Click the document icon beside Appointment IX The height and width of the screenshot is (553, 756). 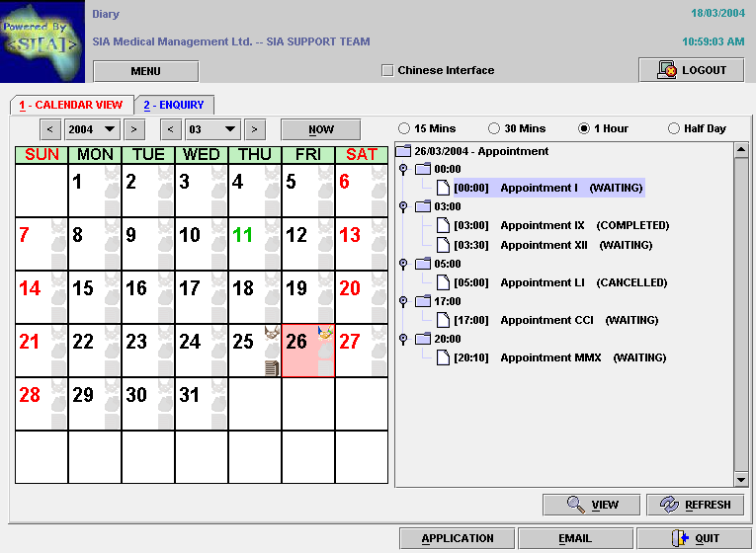tap(444, 226)
